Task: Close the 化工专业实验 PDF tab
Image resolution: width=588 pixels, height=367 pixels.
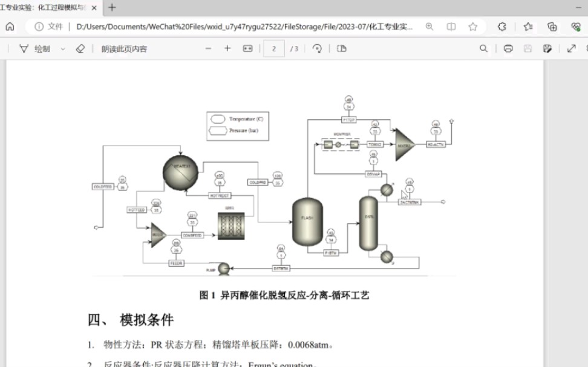Action: tap(94, 7)
